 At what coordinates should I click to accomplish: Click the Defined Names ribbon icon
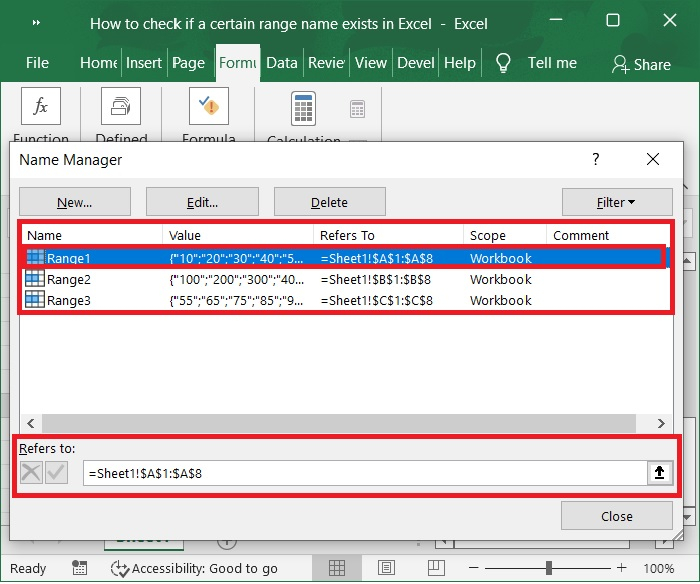coord(121,106)
